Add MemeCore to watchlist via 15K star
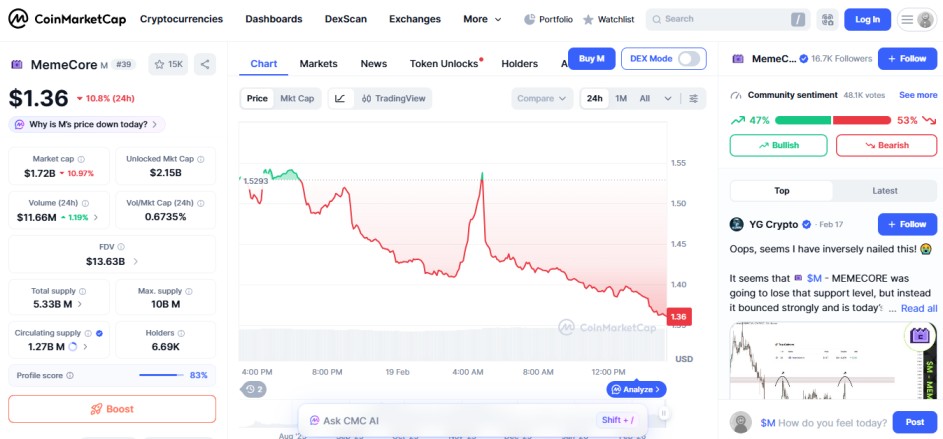 point(168,64)
